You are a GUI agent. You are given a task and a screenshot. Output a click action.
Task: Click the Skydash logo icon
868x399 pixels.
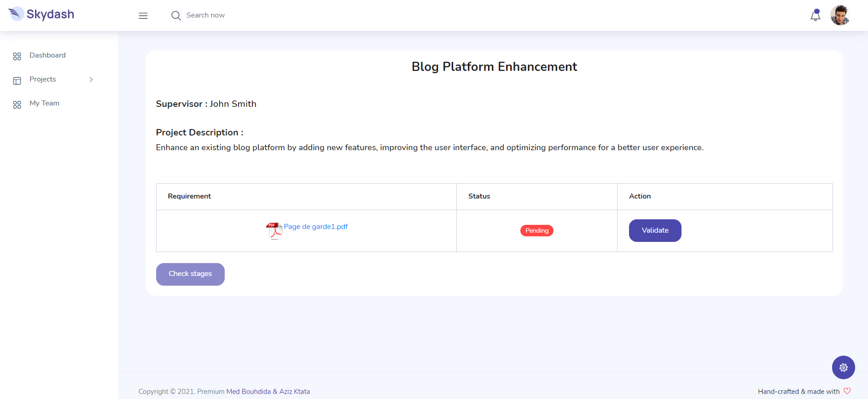tap(16, 14)
